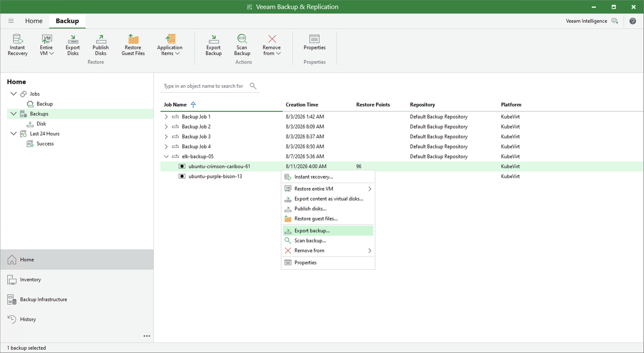
Task: Click the Instant Recovery ribbon icon
Action: (x=18, y=45)
